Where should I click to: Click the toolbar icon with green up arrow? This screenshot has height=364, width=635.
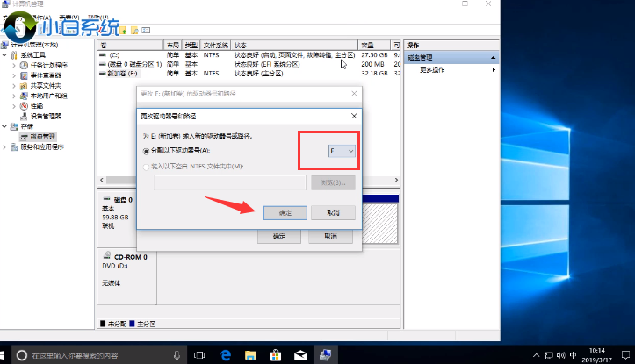[x=123, y=31]
